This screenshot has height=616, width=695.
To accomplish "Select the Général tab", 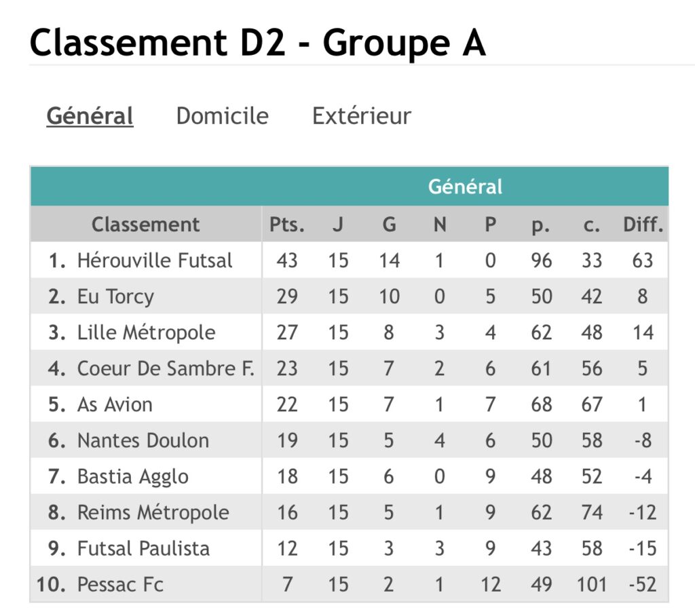I will (90, 116).
